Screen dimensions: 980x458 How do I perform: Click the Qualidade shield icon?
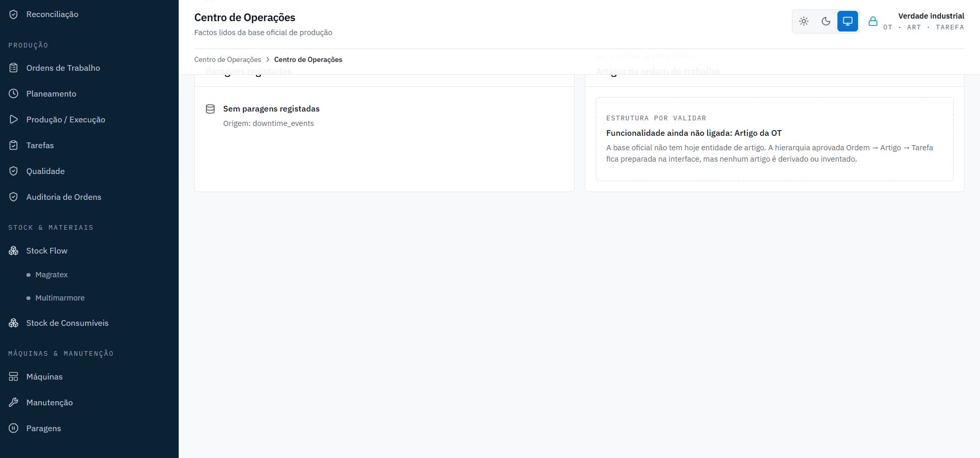click(x=13, y=171)
